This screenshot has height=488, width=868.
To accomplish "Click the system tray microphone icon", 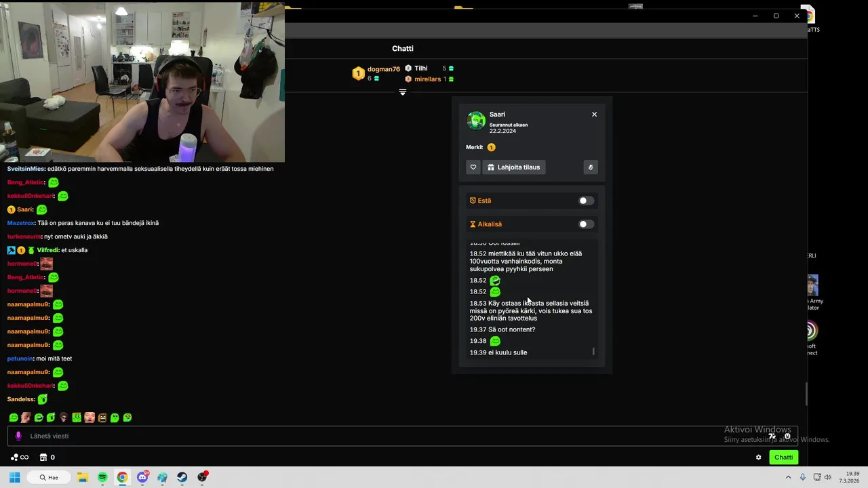I will [x=803, y=477].
